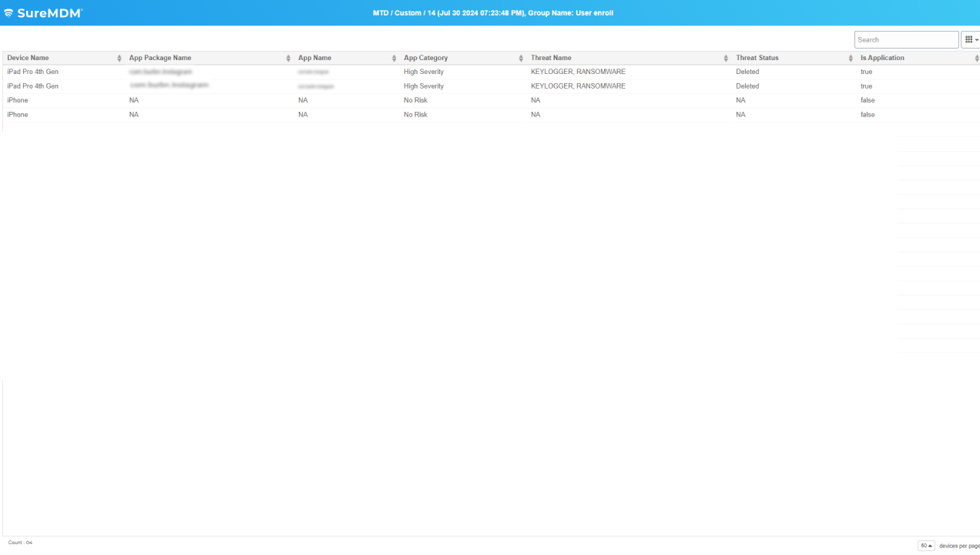Click Deleted status in second row
The image size is (980, 555).
tap(747, 86)
